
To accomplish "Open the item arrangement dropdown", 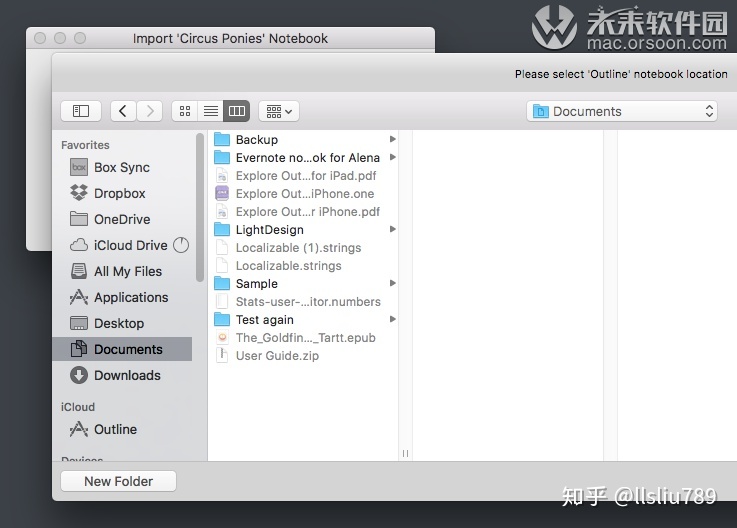I will tap(279, 111).
